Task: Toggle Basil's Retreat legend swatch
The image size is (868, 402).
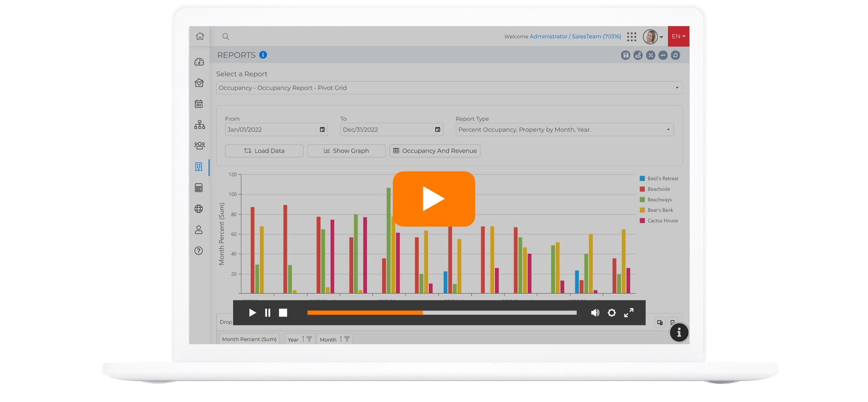Action: click(x=642, y=178)
